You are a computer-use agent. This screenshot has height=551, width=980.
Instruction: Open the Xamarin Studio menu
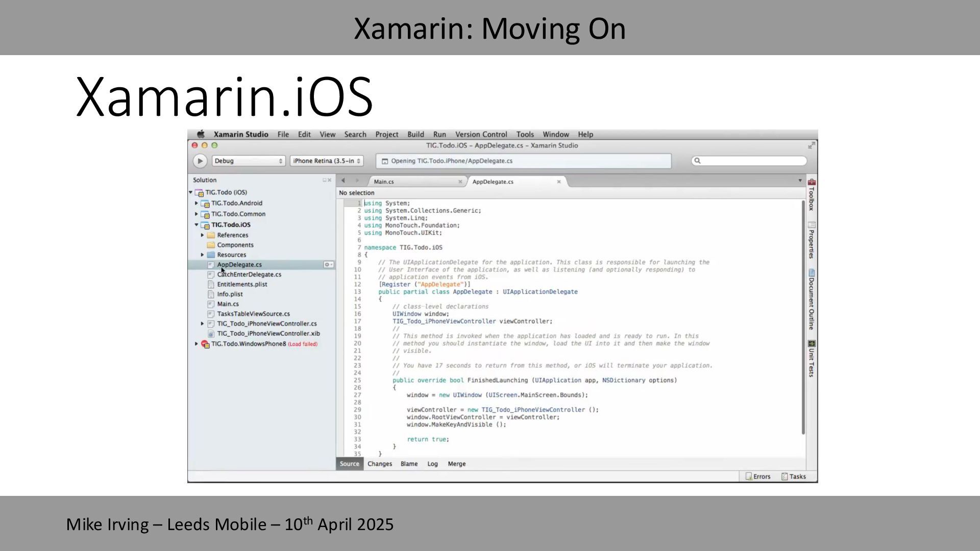(x=241, y=134)
